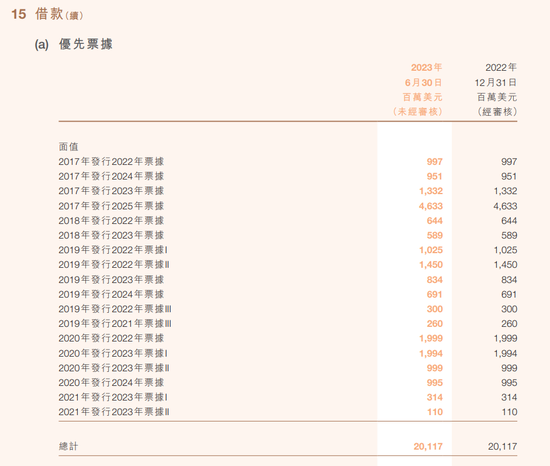The width and height of the screenshot is (550, 466).
Task: Select orange value '1,025' for 2023
Action: [x=431, y=250]
